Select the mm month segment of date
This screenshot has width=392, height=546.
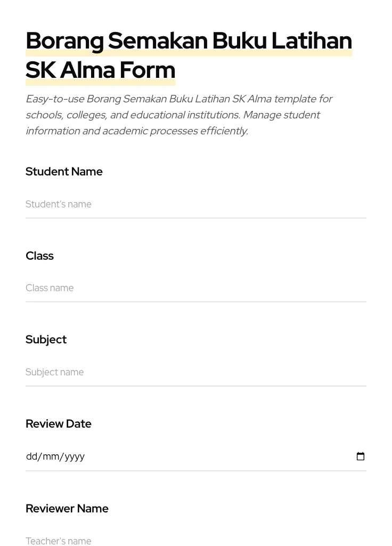click(51, 456)
